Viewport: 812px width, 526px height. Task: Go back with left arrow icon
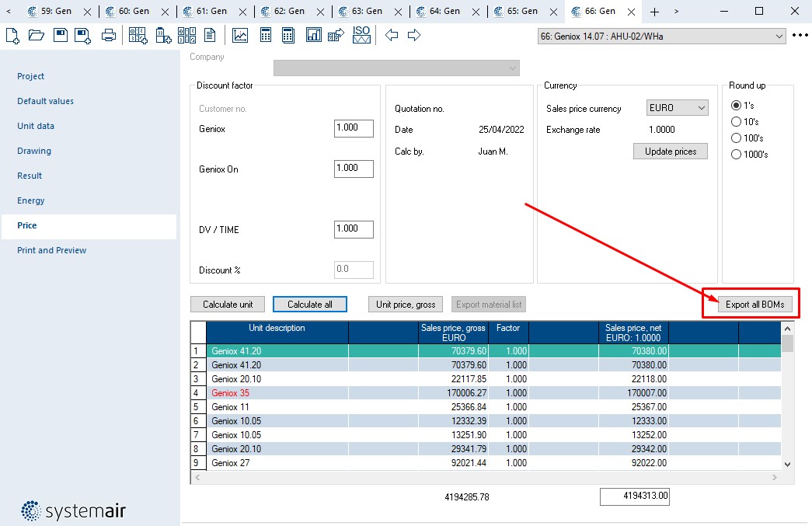tap(392, 35)
